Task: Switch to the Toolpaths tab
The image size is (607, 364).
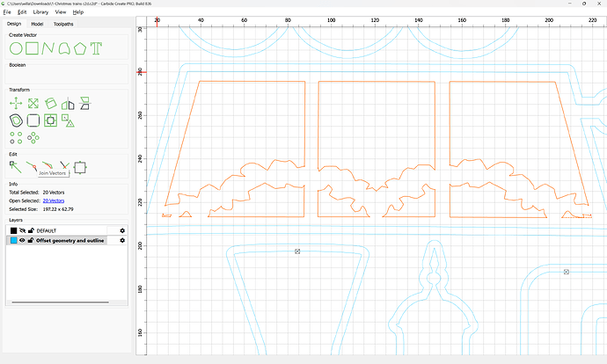Action: pos(63,24)
